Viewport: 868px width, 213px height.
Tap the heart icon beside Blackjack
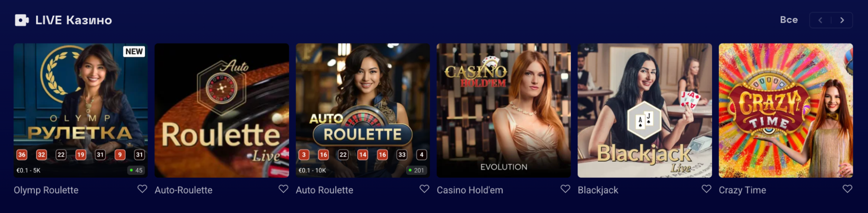pyautogui.click(x=706, y=189)
